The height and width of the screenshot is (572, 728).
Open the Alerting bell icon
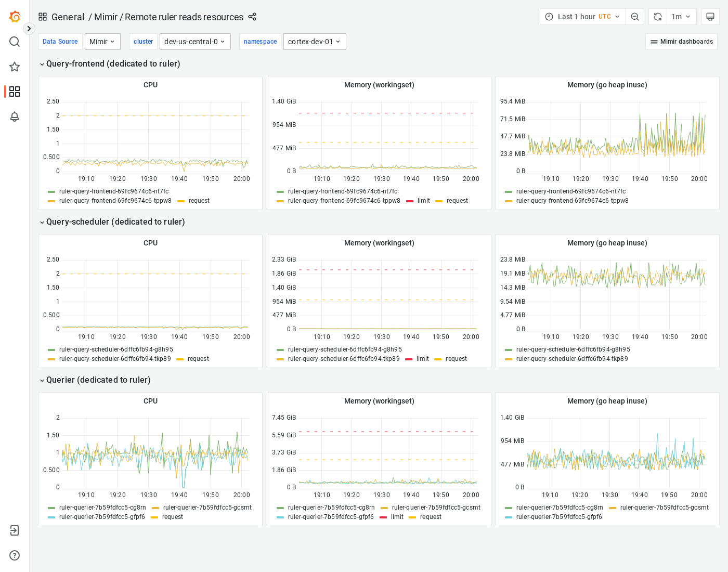[x=15, y=117]
